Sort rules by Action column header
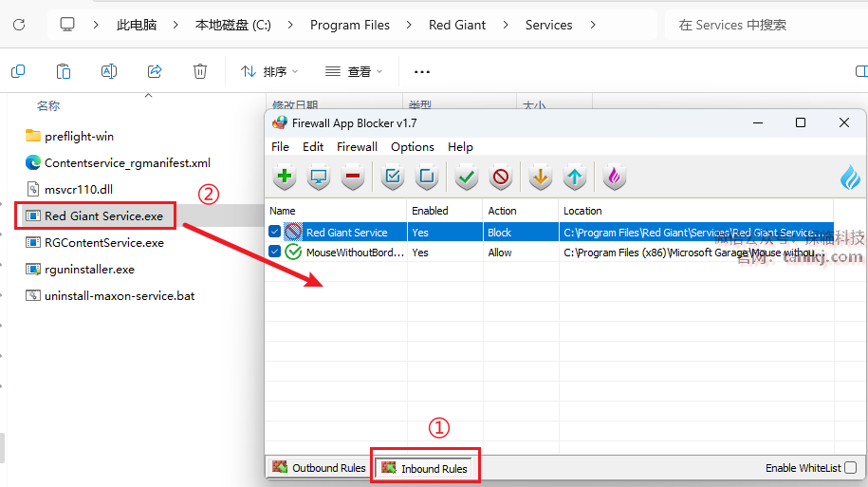868x487 pixels. tap(521, 211)
